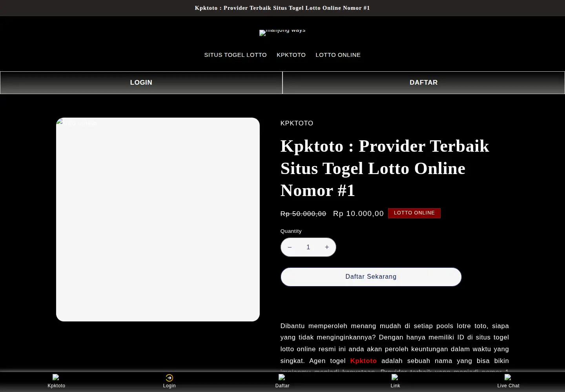This screenshot has width=565, height=392.
Task: Click red Kpktoto link in description
Action: [363, 361]
